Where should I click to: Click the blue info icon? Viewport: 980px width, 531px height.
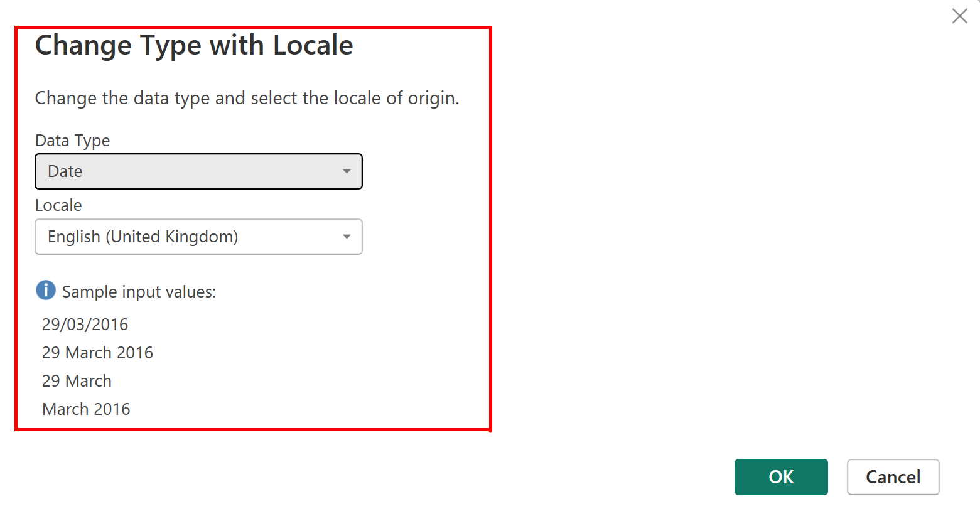46,291
